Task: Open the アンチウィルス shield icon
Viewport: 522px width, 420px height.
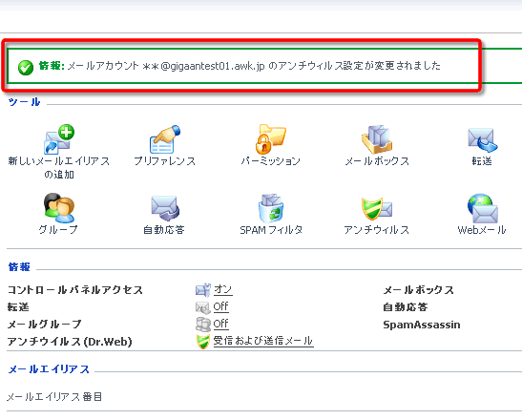Action: pos(377,209)
